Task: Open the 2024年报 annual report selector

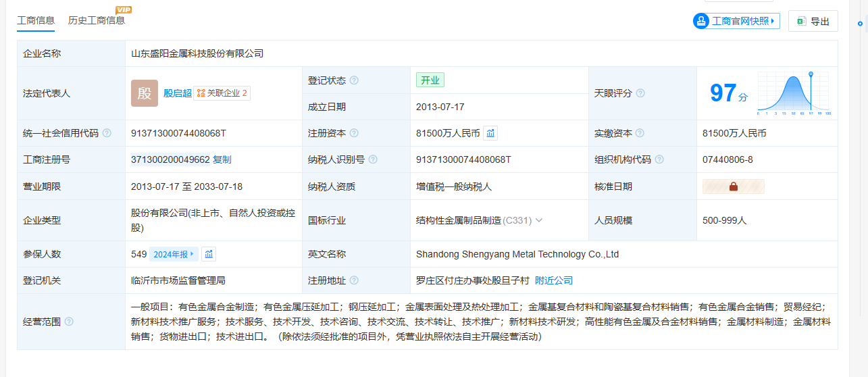Action: coord(174,254)
